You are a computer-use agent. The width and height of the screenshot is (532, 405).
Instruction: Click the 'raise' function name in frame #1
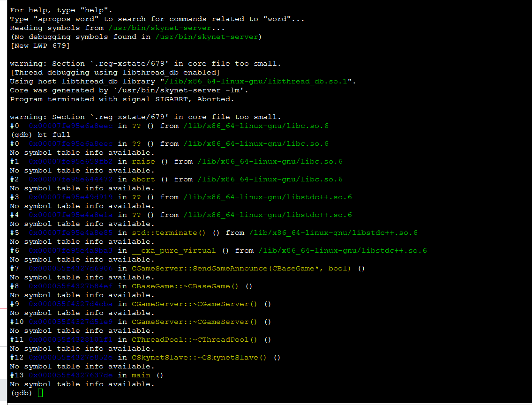click(x=143, y=161)
